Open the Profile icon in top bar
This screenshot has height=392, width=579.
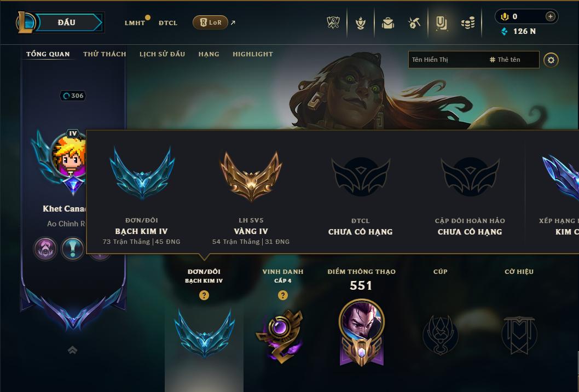pos(441,23)
